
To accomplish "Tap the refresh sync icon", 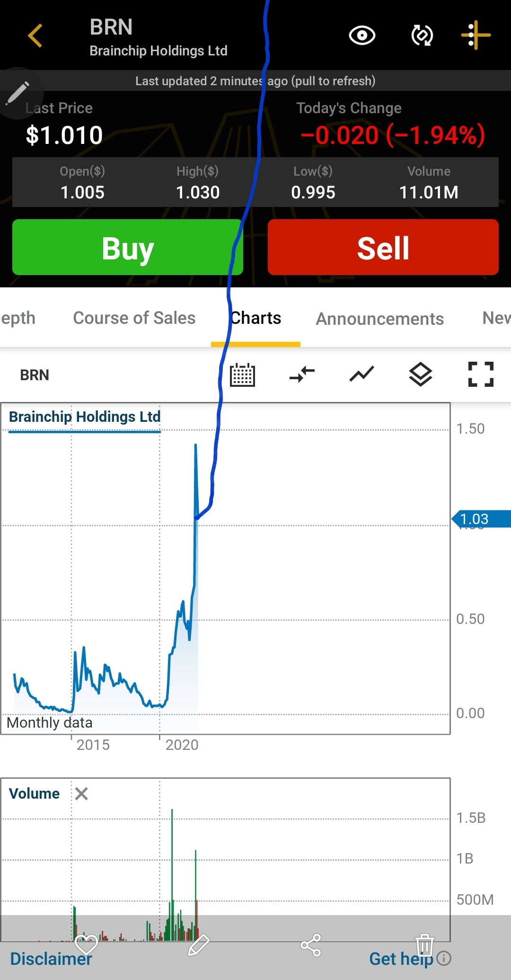I will [x=422, y=36].
